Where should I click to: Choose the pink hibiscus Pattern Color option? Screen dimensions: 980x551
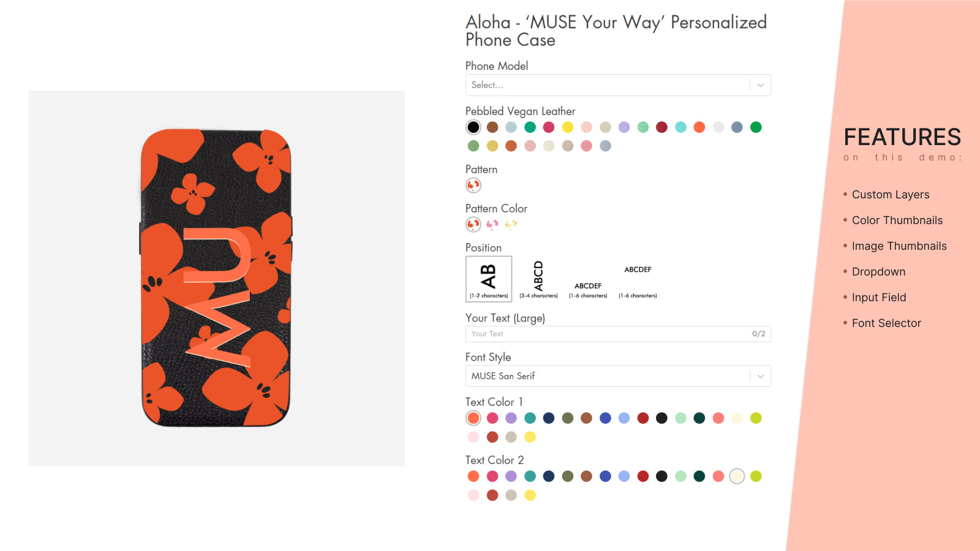coord(492,224)
